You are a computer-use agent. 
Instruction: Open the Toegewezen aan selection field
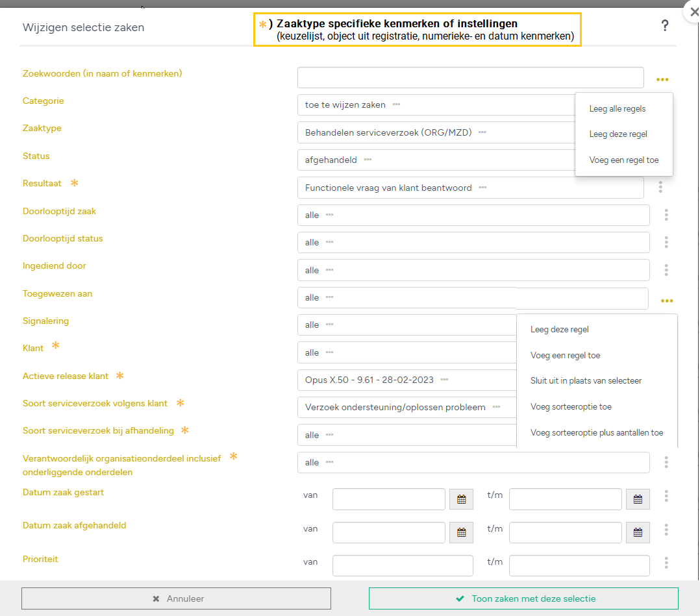point(473,298)
